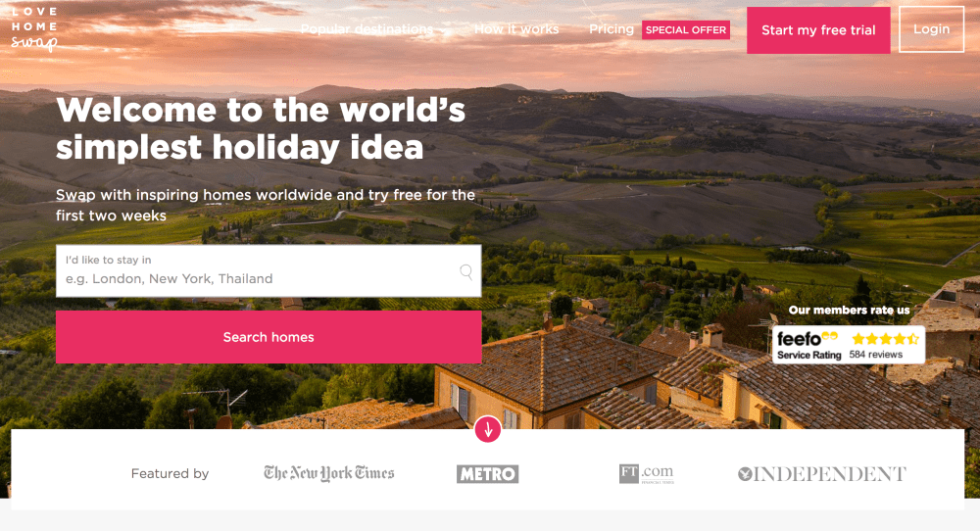
Task: Click Start my free trial button
Action: [818, 30]
